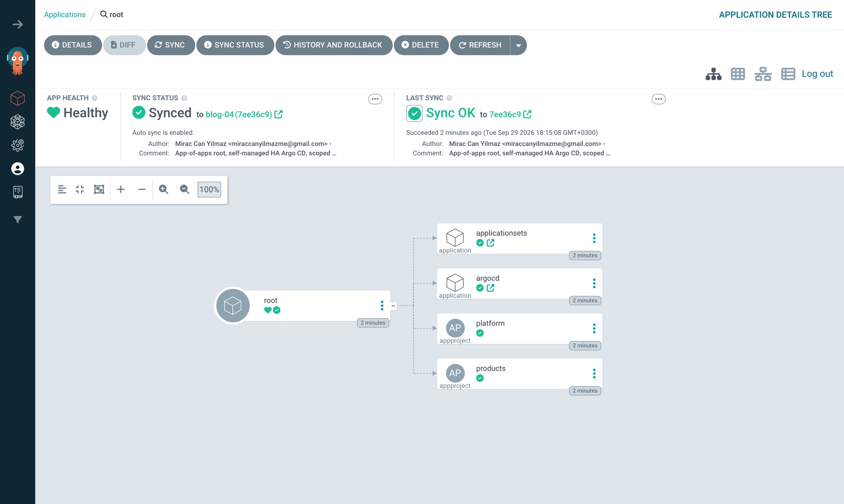
Task: Open the products appproject kebab menu
Action: click(594, 373)
